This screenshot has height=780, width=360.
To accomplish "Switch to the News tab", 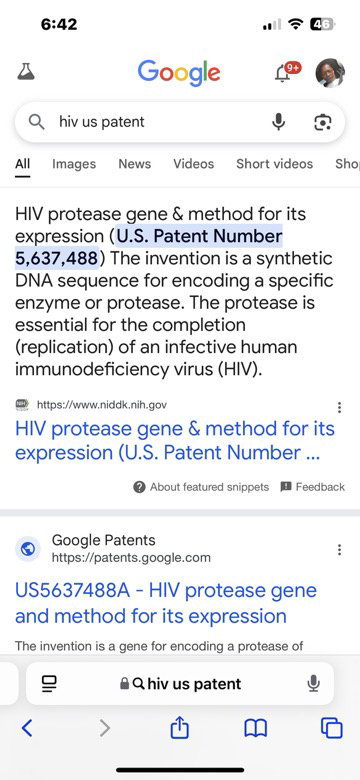I will point(134,164).
